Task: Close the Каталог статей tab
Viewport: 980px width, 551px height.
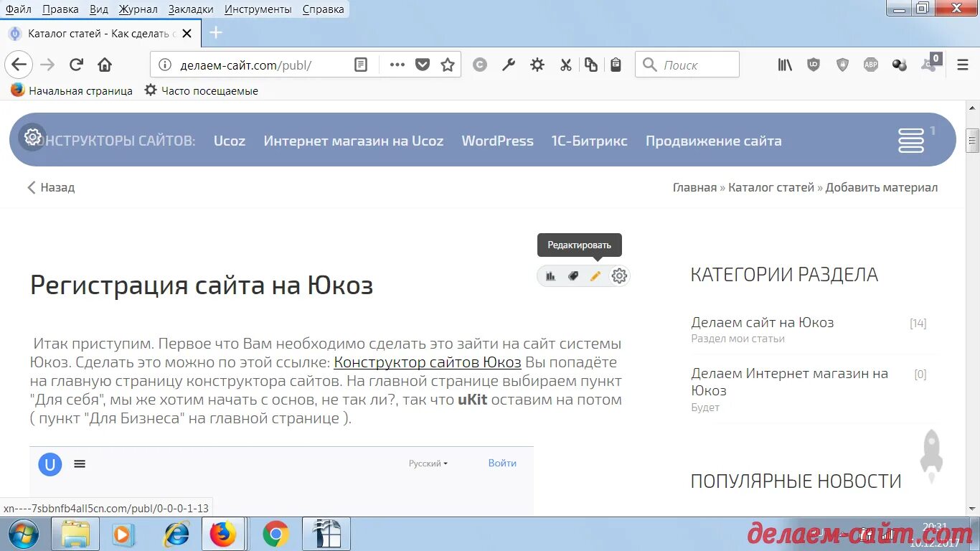Action: pyautogui.click(x=187, y=34)
